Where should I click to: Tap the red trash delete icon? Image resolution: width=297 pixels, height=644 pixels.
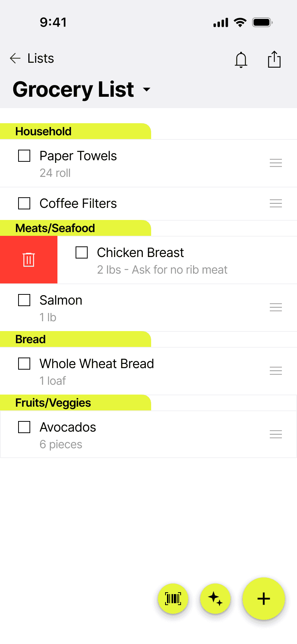click(x=29, y=260)
